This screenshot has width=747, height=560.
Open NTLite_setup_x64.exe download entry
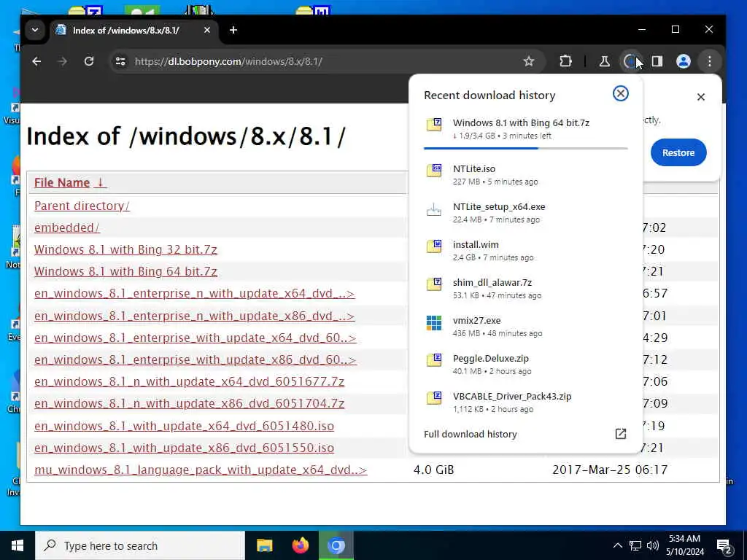point(525,213)
